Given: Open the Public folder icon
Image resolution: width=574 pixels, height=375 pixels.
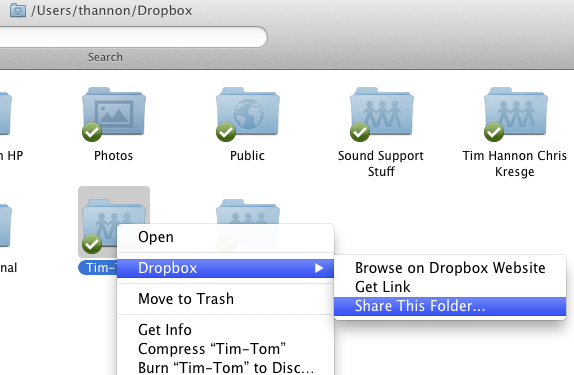Looking at the screenshot, I should point(248,111).
